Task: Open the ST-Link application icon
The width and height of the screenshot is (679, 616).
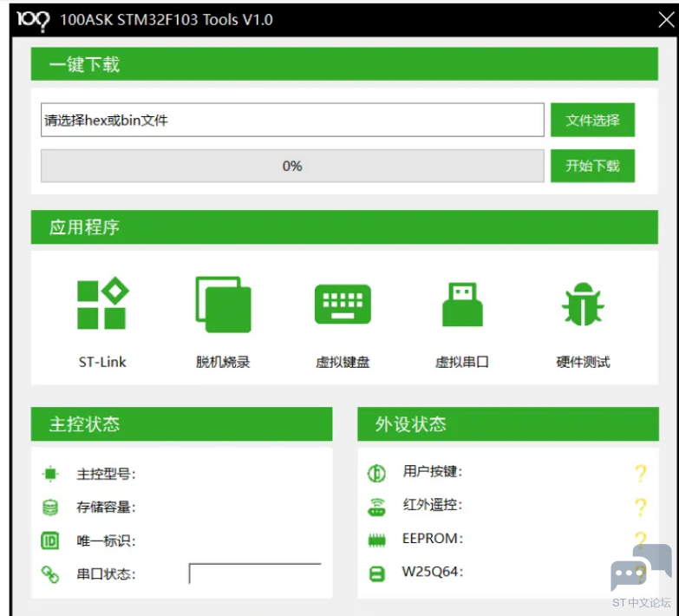Action: click(102, 305)
